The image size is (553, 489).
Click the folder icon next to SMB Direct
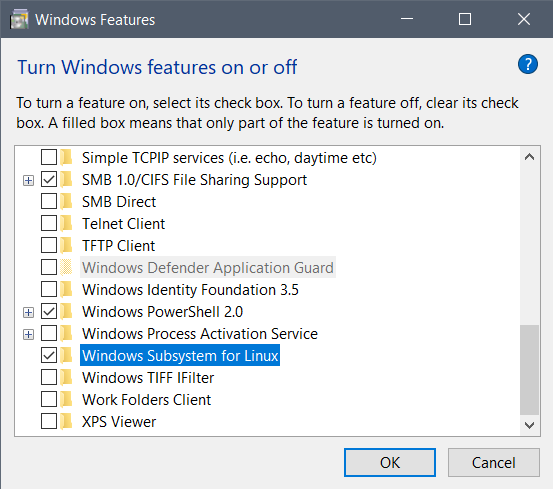coord(66,202)
